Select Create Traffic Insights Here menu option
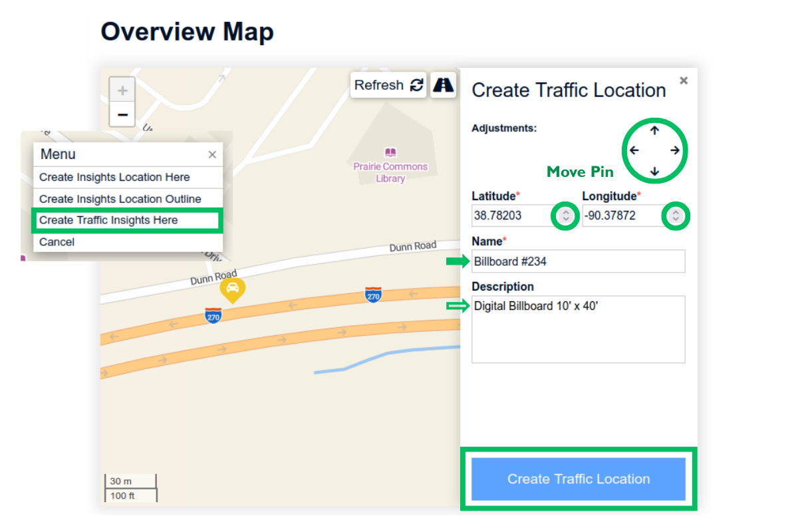The height and width of the screenshot is (532, 798). [x=106, y=219]
